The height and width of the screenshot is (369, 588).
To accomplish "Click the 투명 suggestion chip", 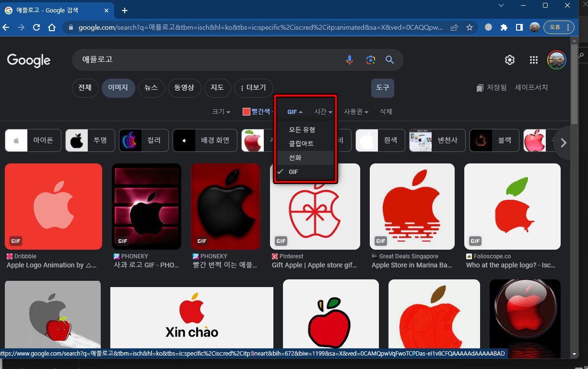I will [90, 140].
